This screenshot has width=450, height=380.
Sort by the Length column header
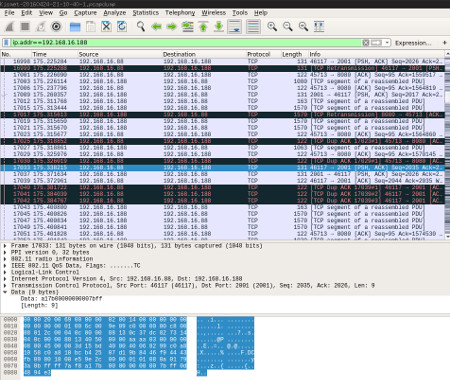(294, 54)
